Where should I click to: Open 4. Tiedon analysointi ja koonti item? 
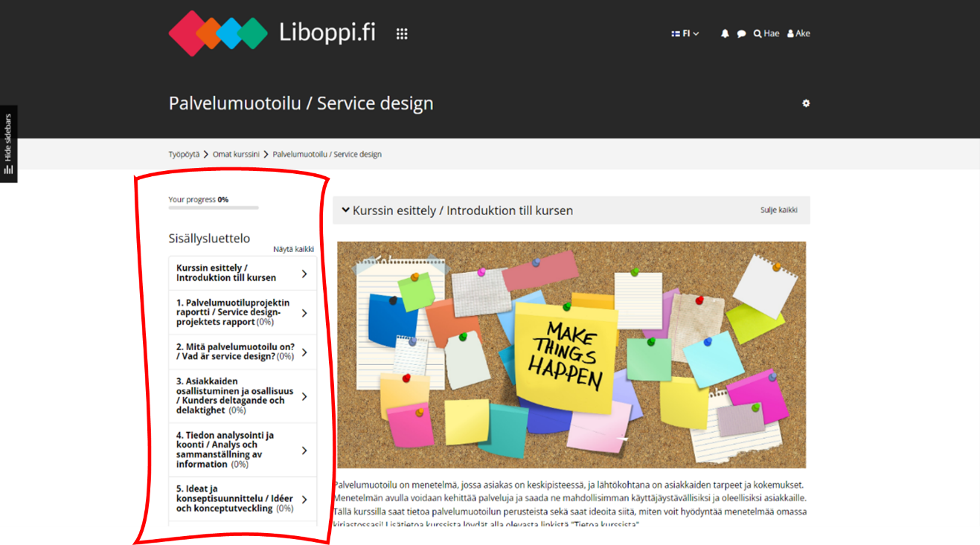pyautogui.click(x=243, y=450)
